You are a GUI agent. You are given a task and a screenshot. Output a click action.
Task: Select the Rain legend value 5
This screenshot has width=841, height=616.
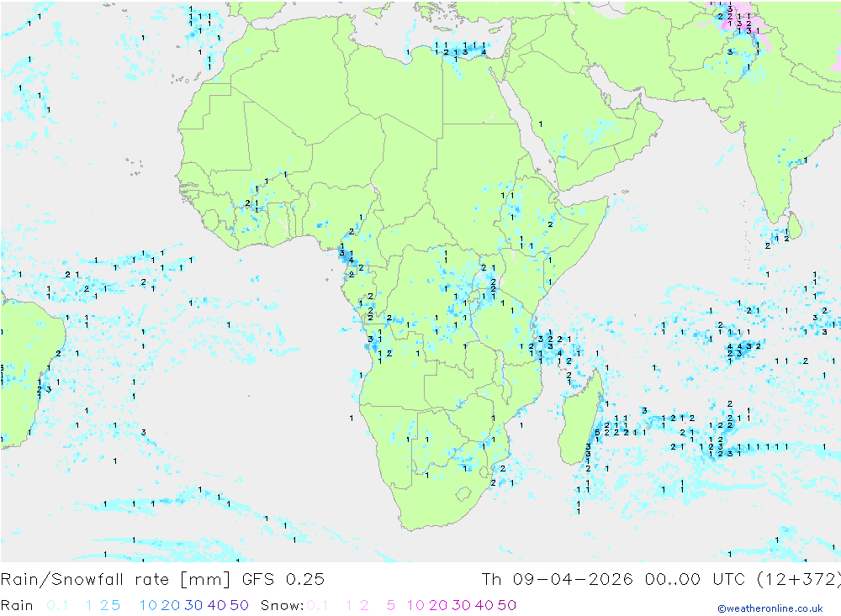pos(115,605)
